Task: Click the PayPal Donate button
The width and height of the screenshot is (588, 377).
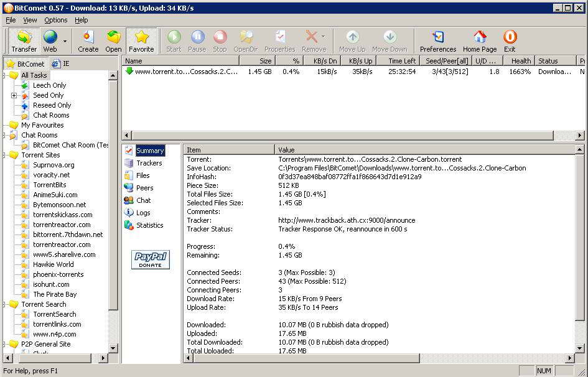Action: coord(151,259)
